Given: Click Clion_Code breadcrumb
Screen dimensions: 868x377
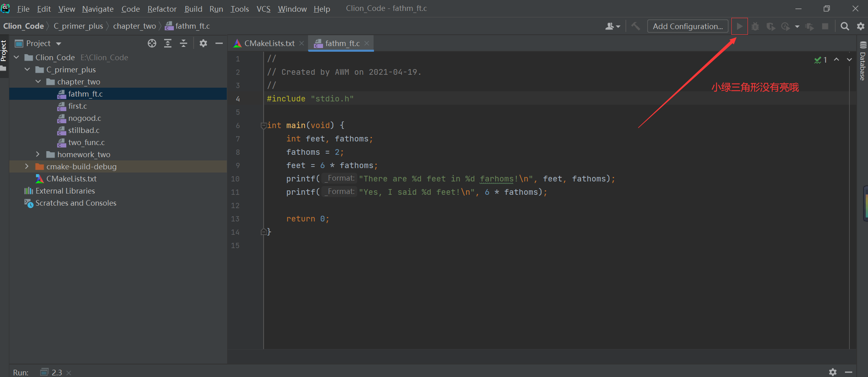Looking at the screenshot, I should 23,26.
